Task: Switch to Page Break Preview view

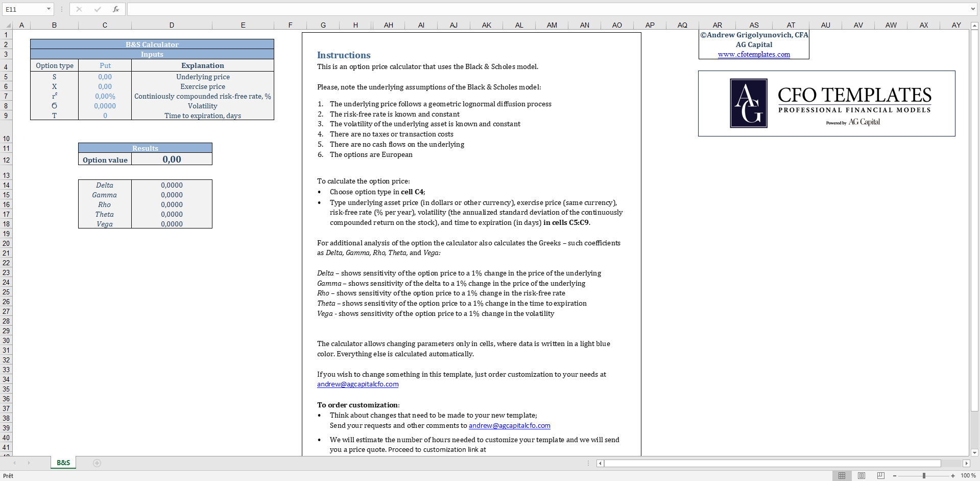Action: pos(881,476)
